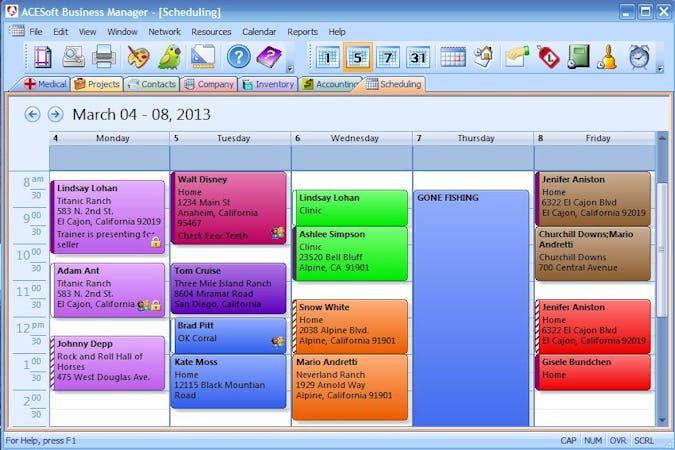This screenshot has width=675, height=450.
Task: Click the green parrot icon
Action: [x=170, y=57]
